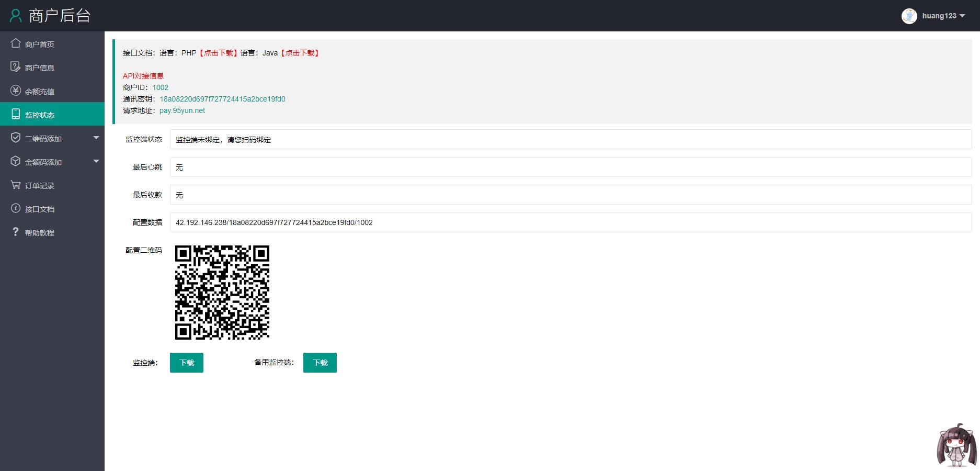This screenshot has width=980, height=471.
Task: Click the 监控端 下载 button
Action: (x=187, y=363)
